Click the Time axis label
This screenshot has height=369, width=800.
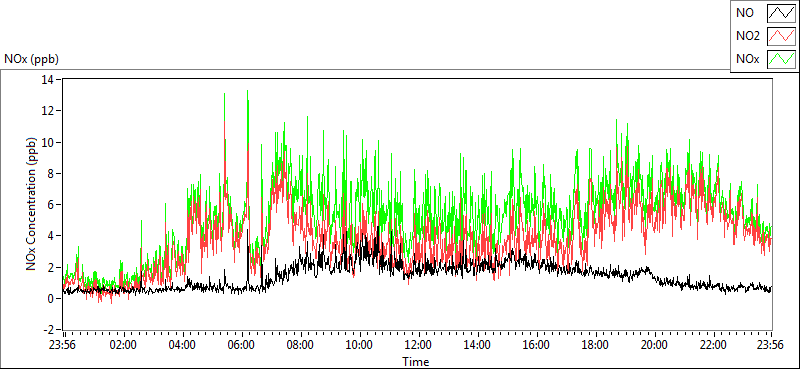(415, 362)
